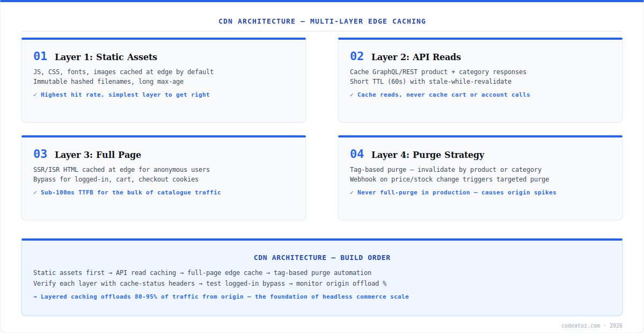644x333 pixels.
Task: Click 'SSR/ISR HTML cached at edge for anonymous users'
Action: pos(121,170)
